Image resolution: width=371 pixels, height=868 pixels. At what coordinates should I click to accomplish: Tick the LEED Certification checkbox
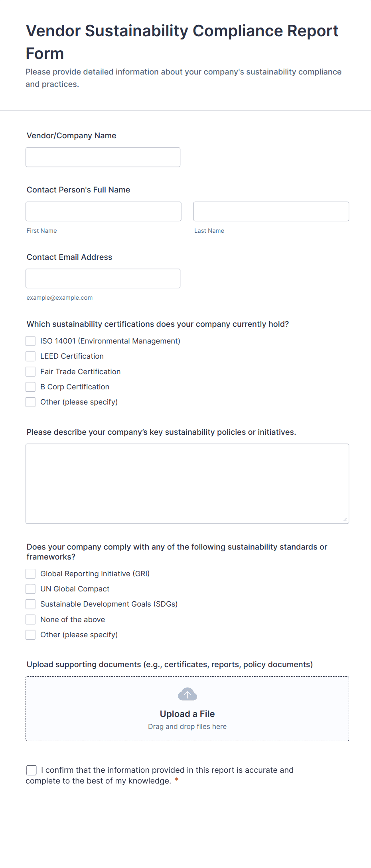point(31,356)
